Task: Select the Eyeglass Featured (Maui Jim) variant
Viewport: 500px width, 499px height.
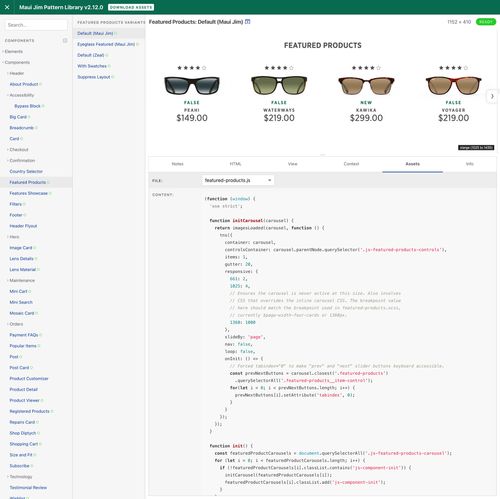Action: point(106,44)
